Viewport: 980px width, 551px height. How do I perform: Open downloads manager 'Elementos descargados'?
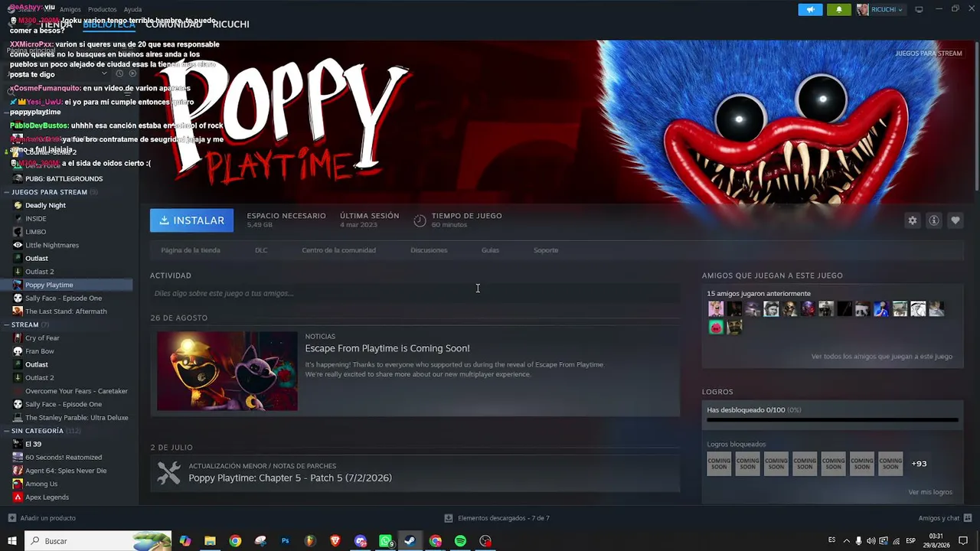coord(497,518)
